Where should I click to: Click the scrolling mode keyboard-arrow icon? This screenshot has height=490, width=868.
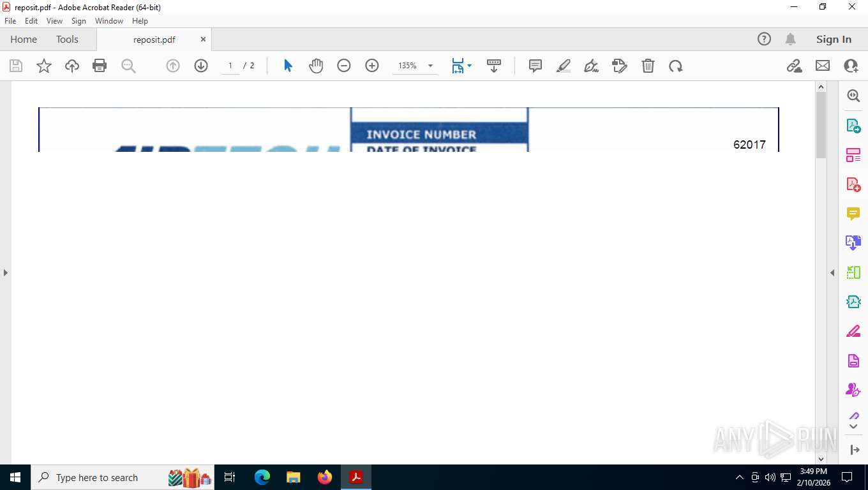(x=494, y=66)
